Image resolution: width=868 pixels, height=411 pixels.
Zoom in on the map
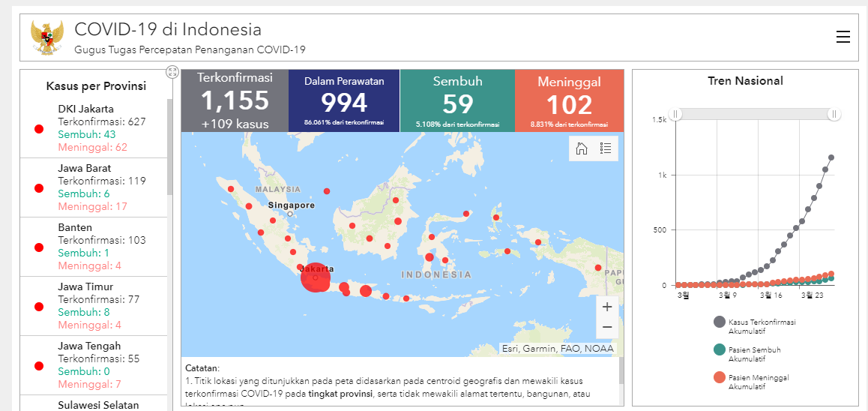[606, 307]
